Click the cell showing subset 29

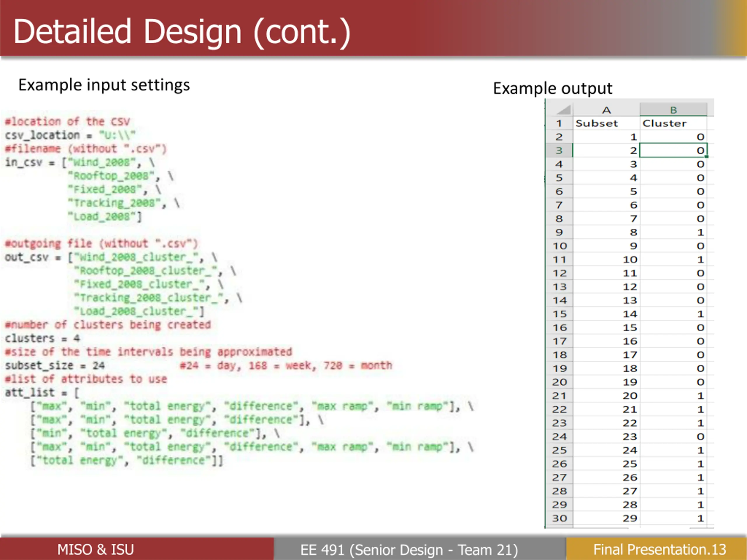[606, 518]
